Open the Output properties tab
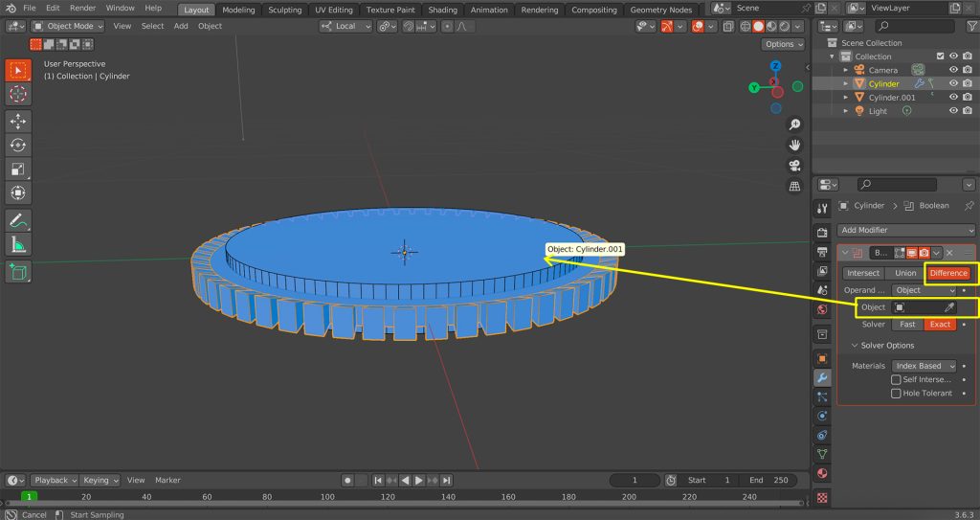980x520 pixels. (822, 252)
